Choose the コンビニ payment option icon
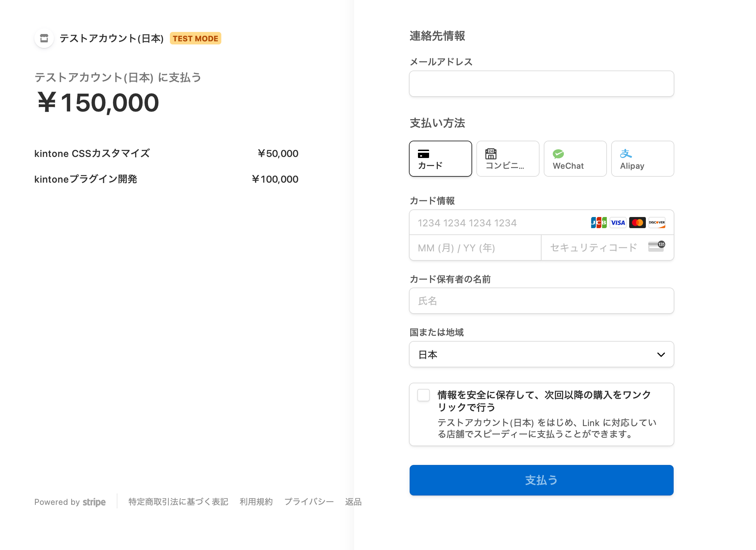This screenshot has height=550, width=756. point(491,154)
